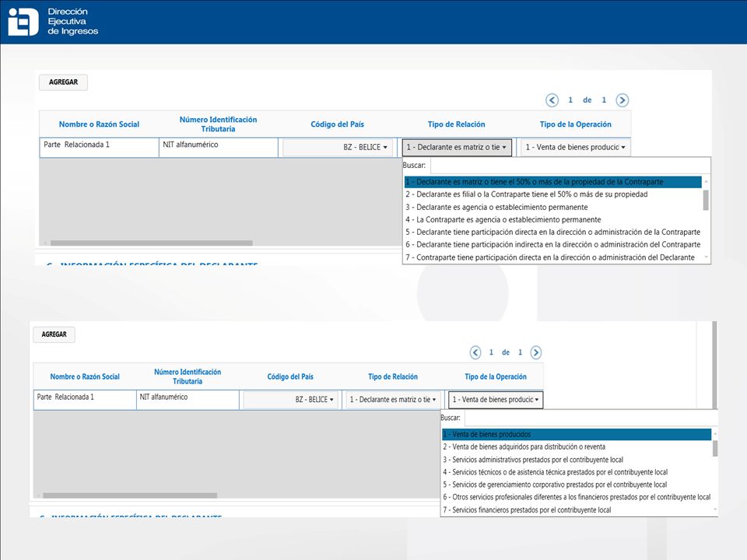Collapse the open Tipo de Relación dropdown, upper panel

(457, 147)
